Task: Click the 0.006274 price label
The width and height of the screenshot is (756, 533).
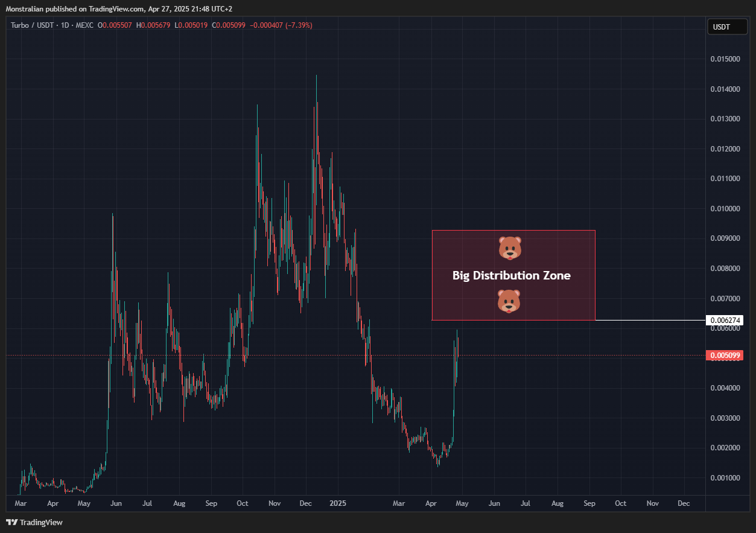Action: point(724,320)
